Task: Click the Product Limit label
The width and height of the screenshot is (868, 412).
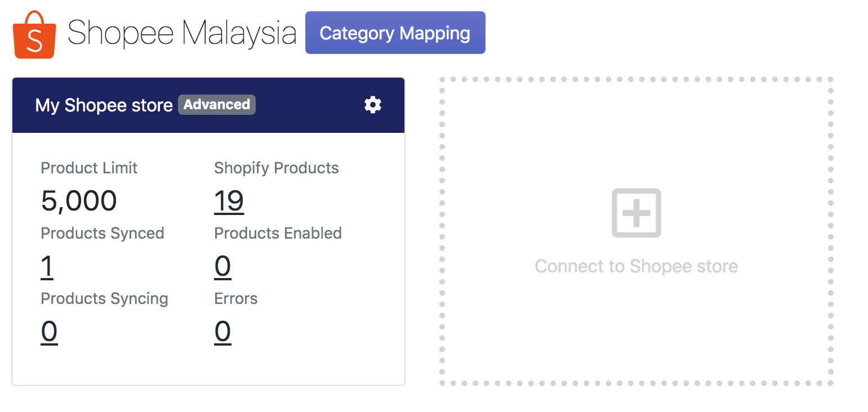Action: click(89, 168)
